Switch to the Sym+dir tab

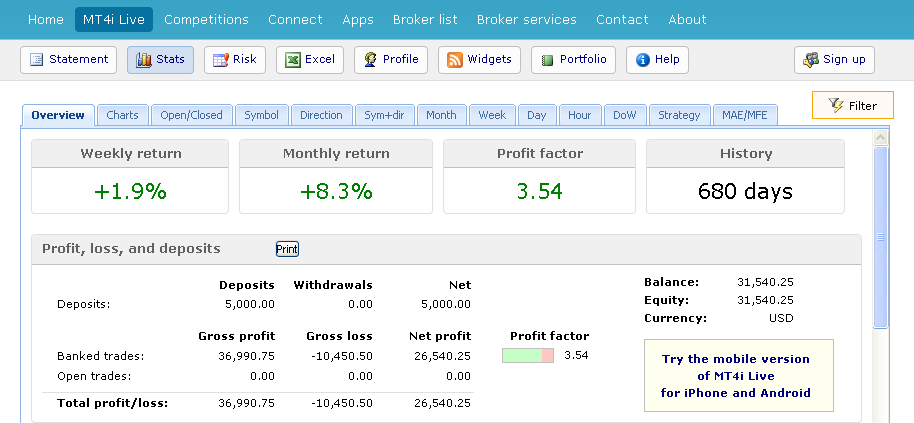[x=384, y=115]
